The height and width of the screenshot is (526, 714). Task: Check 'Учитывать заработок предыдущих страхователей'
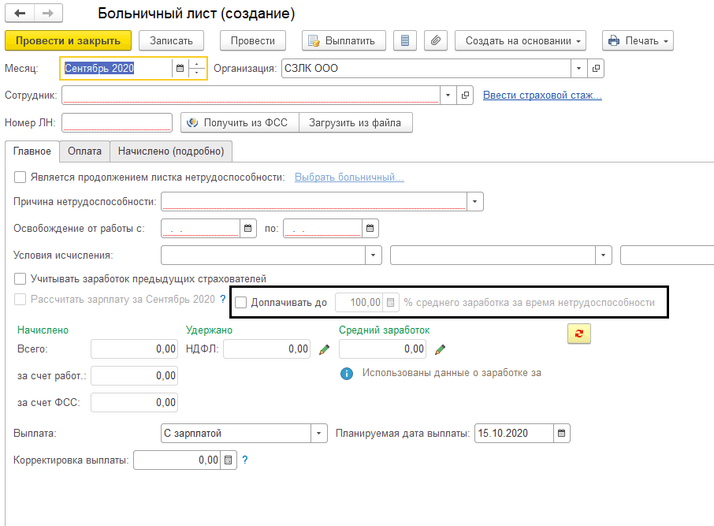tap(21, 278)
